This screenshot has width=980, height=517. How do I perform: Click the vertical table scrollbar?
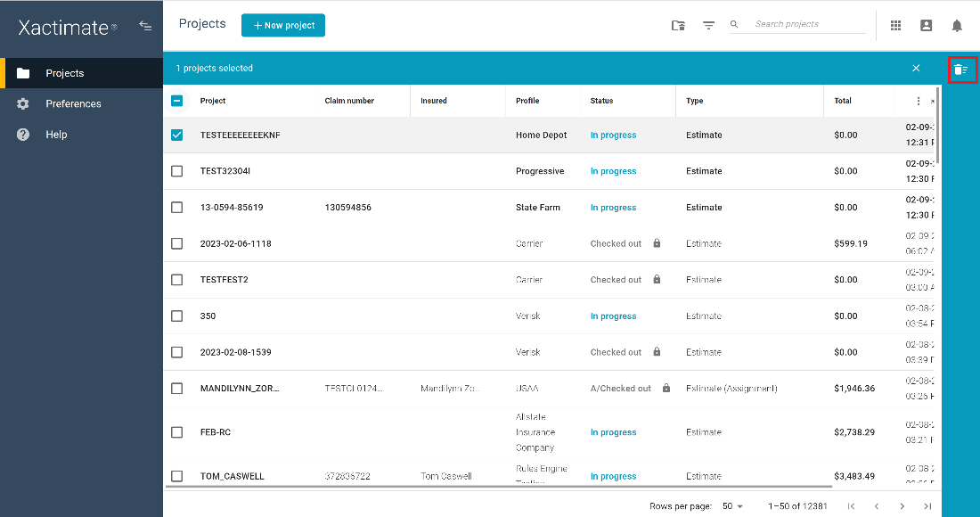point(938,125)
